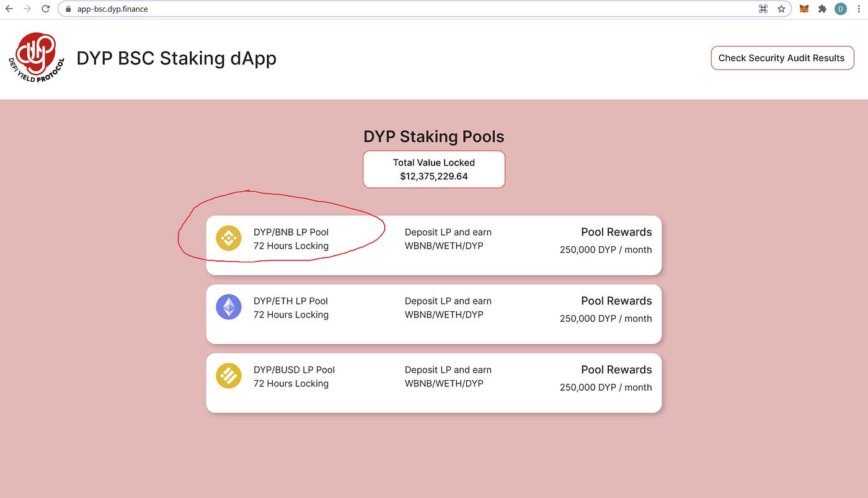This screenshot has width=868, height=498.
Task: Click the BUSD coin icon
Action: (229, 376)
